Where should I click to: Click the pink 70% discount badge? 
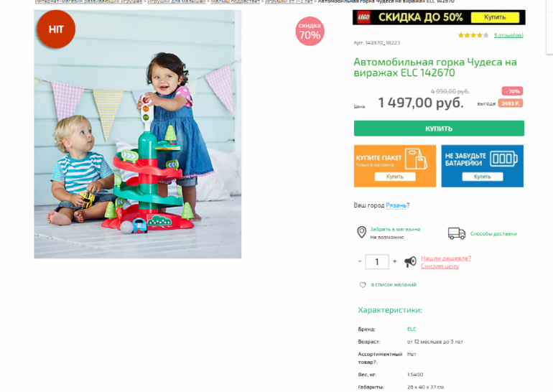310,31
